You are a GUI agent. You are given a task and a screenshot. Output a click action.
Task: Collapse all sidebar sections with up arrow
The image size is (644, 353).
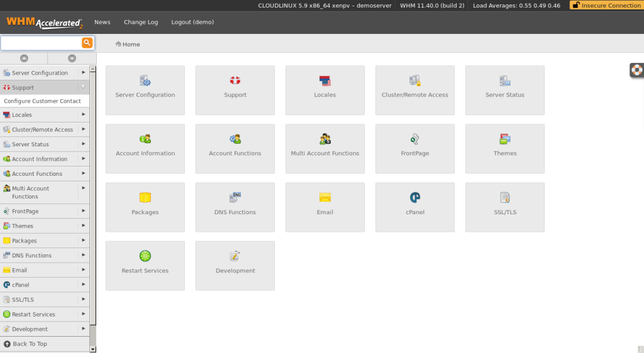(x=24, y=58)
